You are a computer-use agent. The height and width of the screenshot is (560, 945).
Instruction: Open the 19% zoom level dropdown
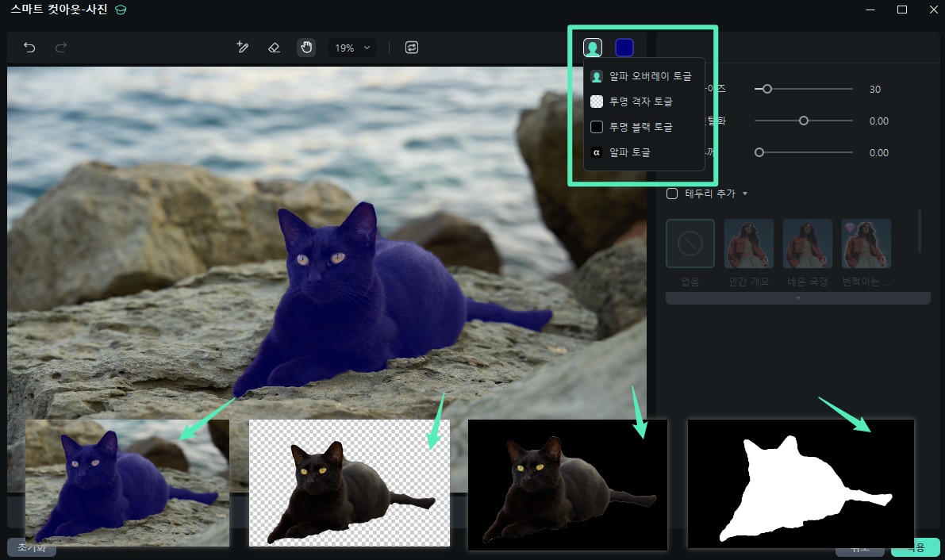tap(351, 48)
